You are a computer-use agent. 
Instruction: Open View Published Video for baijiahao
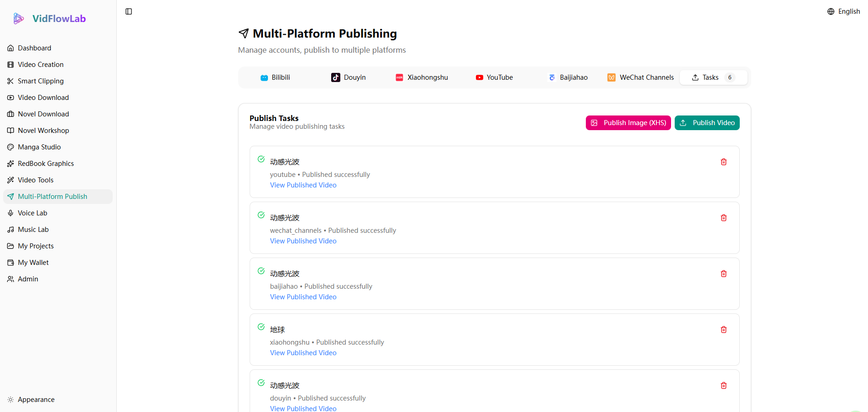(303, 297)
